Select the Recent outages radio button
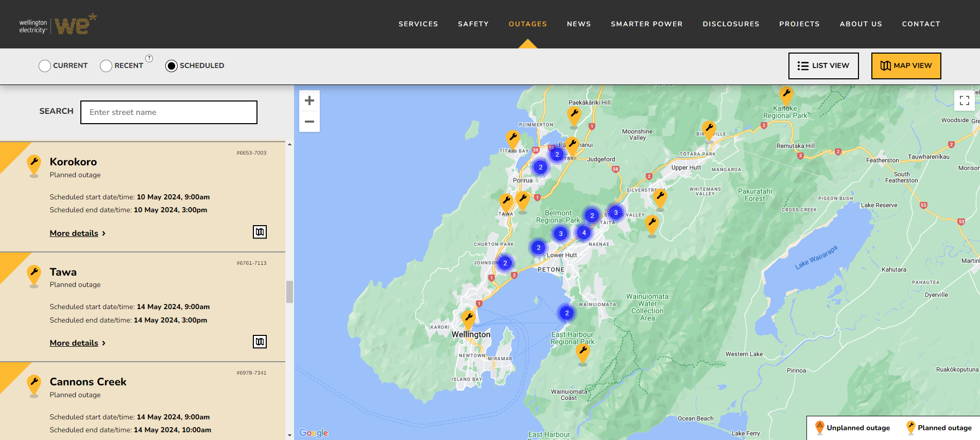Viewport: 980px width, 440px height. pos(106,66)
